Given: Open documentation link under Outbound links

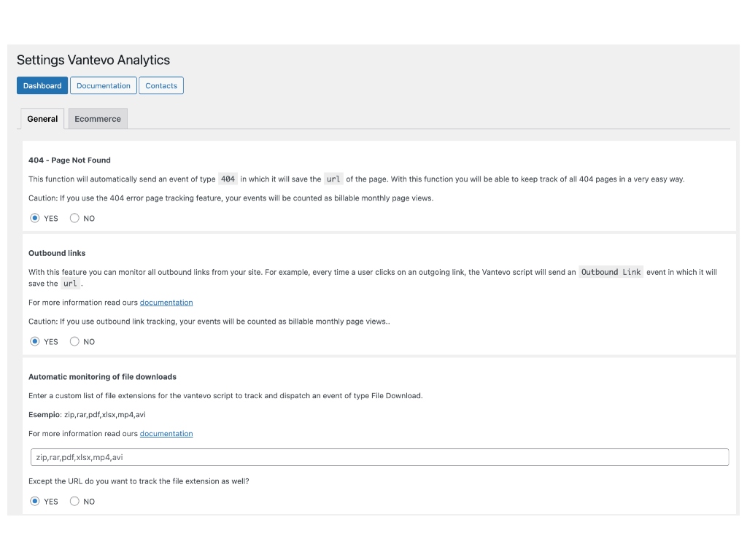Looking at the screenshot, I should pos(166,303).
